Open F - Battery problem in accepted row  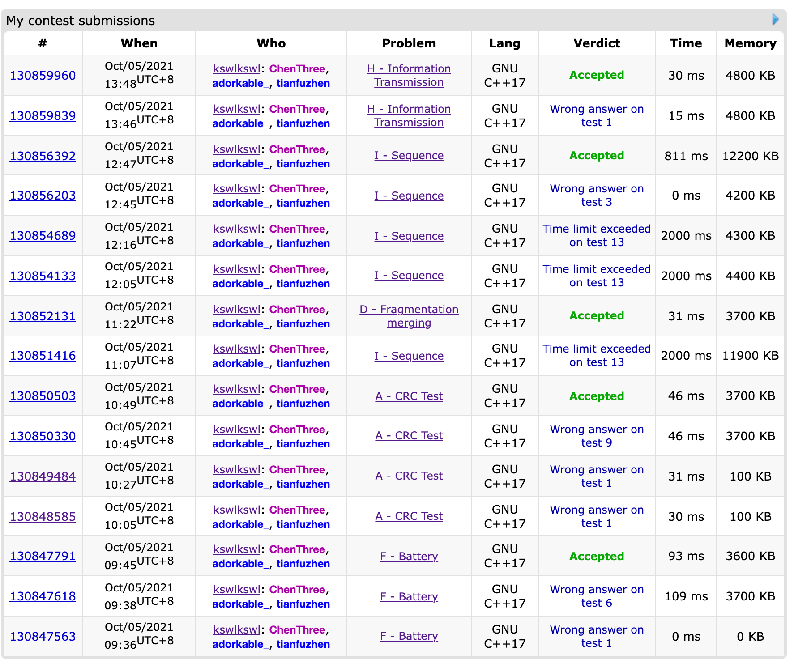(x=409, y=557)
